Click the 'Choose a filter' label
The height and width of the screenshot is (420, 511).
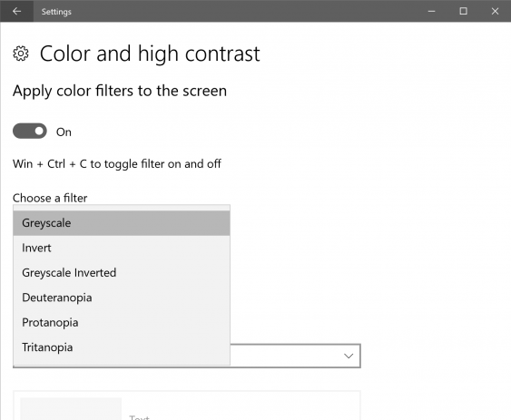(x=50, y=198)
